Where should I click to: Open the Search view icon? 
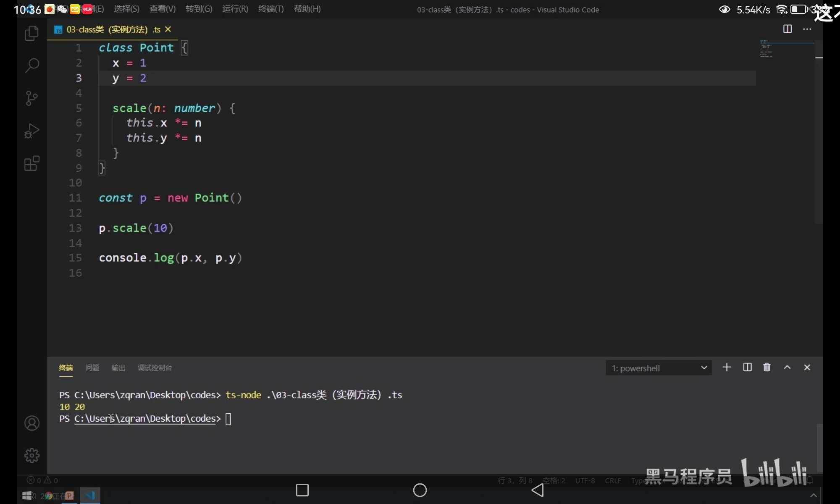coord(32,66)
